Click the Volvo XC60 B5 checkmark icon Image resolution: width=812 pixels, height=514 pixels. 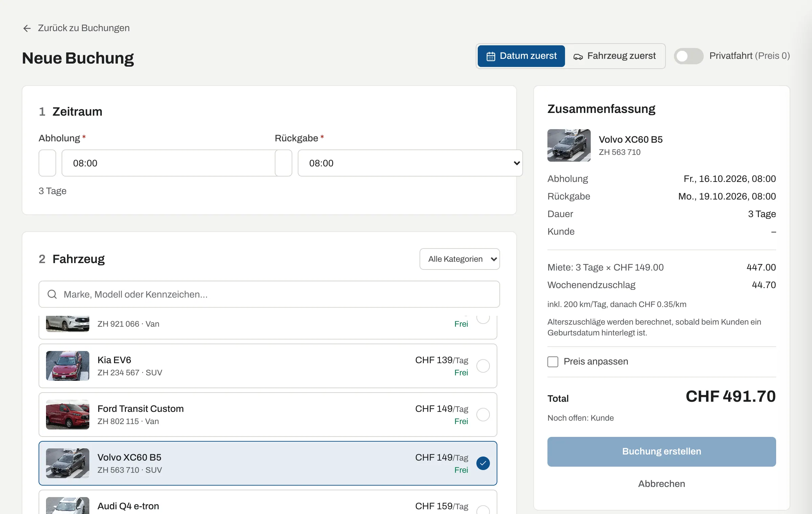coord(483,463)
